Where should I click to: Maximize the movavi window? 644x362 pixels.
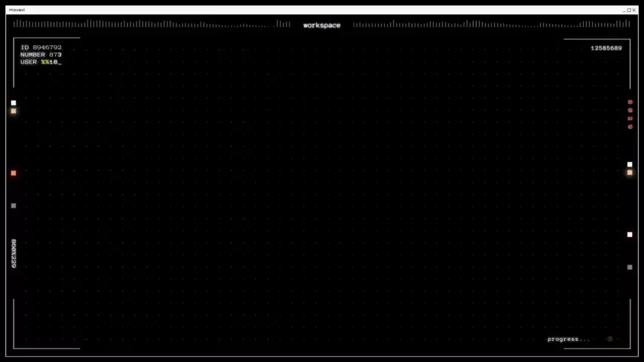tap(630, 10)
